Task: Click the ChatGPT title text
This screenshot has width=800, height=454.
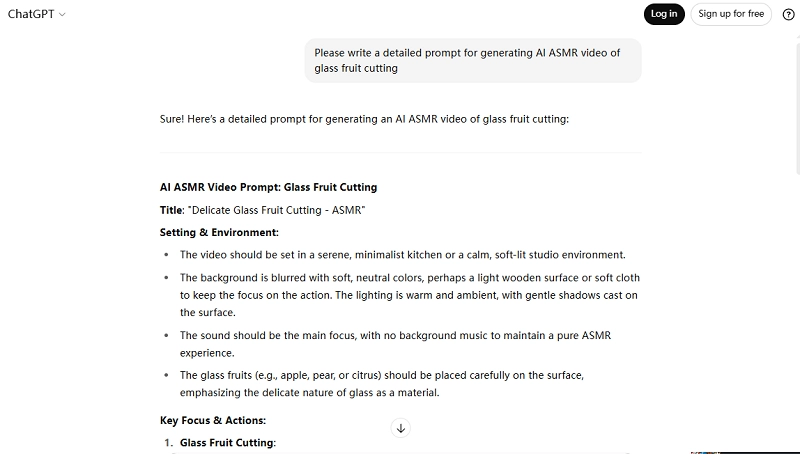Action: point(30,14)
